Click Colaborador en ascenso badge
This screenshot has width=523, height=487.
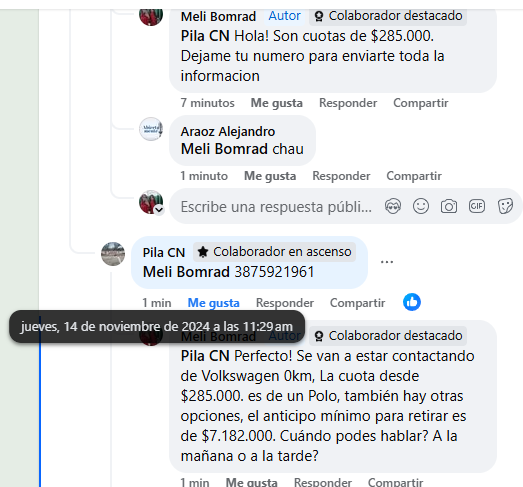(275, 252)
